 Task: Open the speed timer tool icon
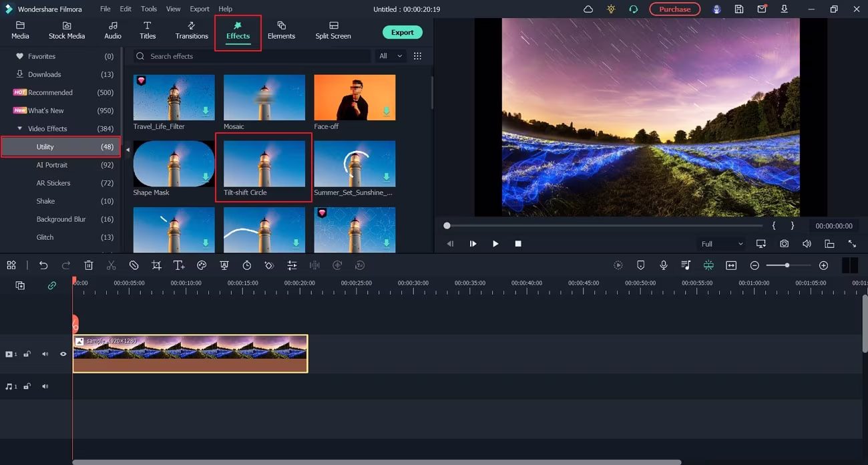[247, 265]
